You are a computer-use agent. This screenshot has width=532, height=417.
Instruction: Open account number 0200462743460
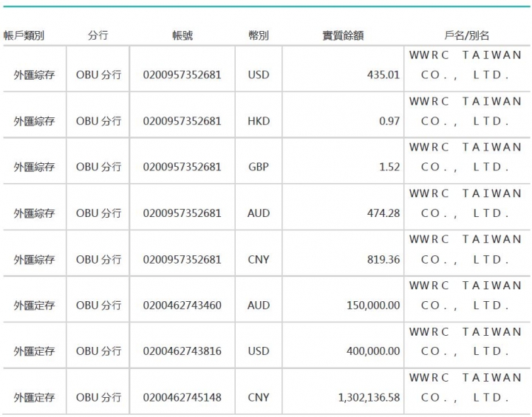coord(182,306)
